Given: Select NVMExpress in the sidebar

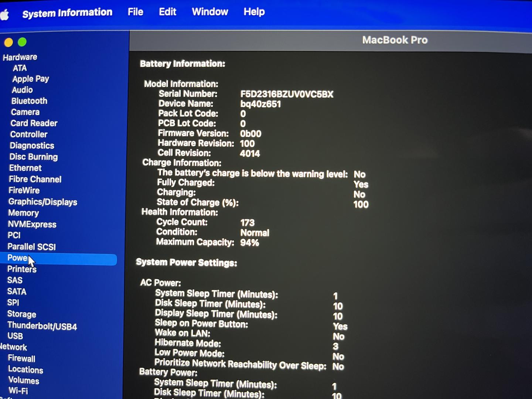Looking at the screenshot, I should click(32, 225).
